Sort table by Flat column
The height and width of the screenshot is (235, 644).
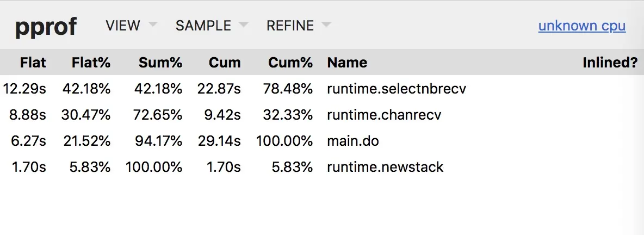33,63
